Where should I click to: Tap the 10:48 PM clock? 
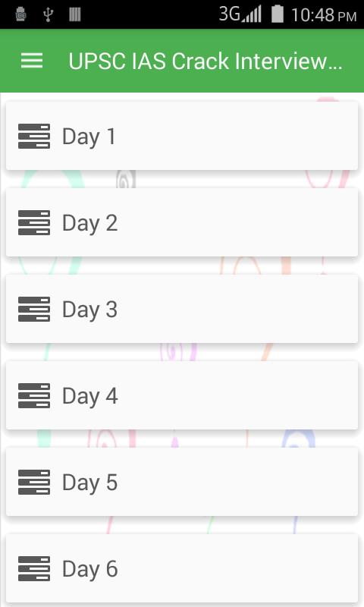pos(324,15)
